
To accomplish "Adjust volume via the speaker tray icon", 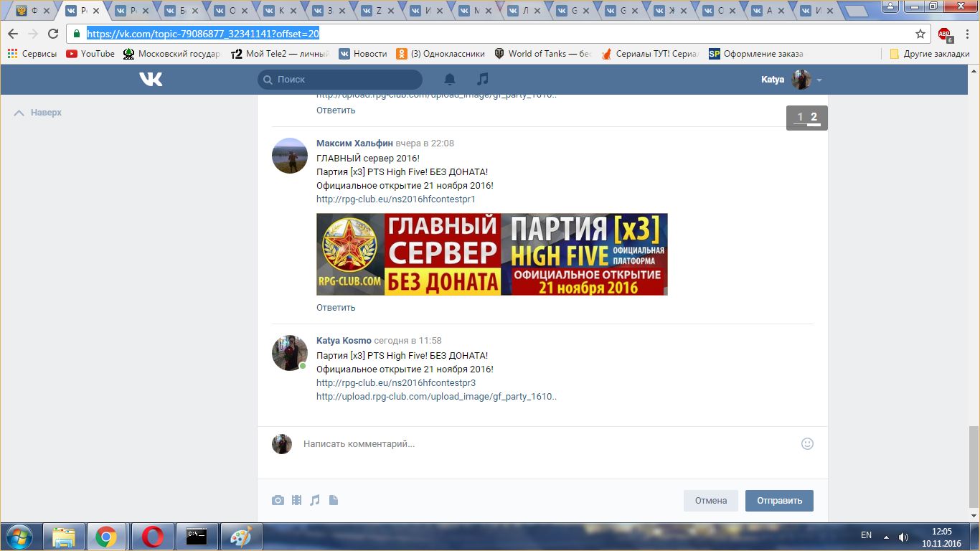I will click(x=904, y=537).
